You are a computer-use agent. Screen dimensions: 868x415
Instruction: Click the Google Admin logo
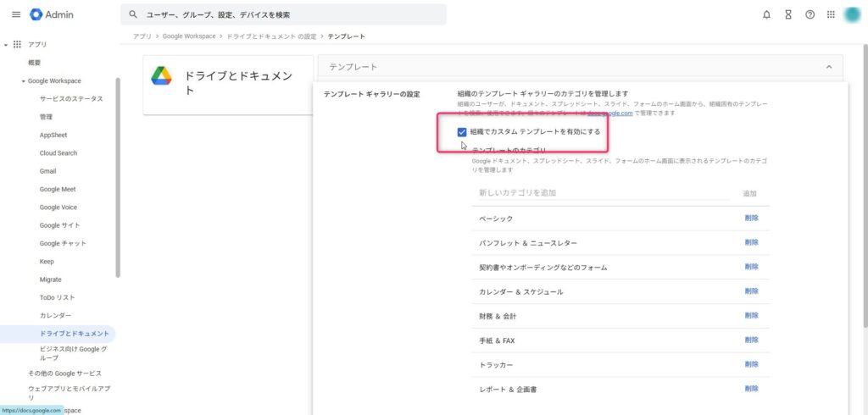tap(52, 15)
